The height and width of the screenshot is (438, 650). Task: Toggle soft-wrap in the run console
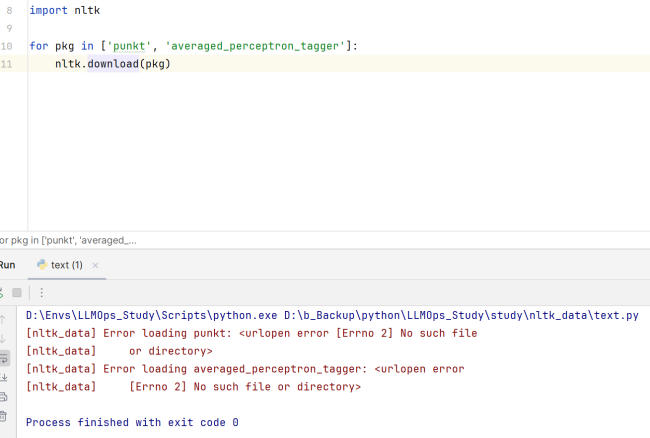pyautogui.click(x=4, y=358)
